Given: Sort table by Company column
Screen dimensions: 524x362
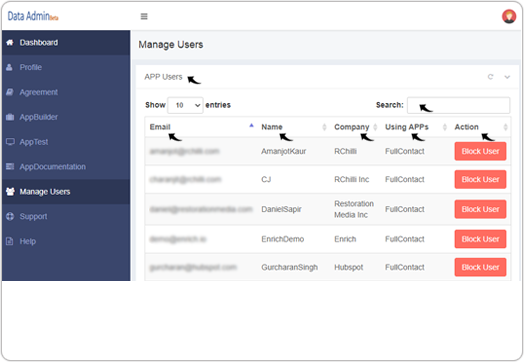Looking at the screenshot, I should (355, 127).
